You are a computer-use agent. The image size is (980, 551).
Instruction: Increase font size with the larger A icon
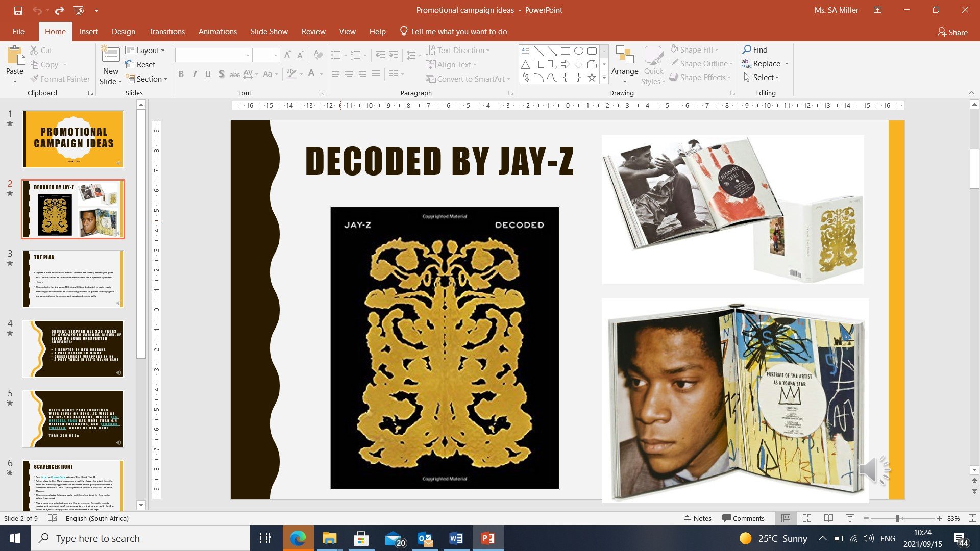pos(287,55)
